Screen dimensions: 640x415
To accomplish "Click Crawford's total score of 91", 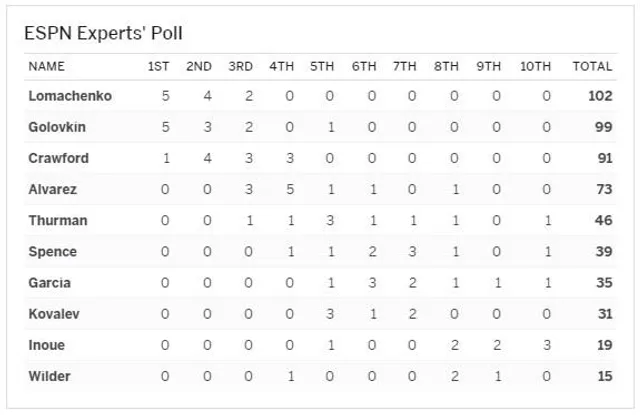I will [x=603, y=159].
